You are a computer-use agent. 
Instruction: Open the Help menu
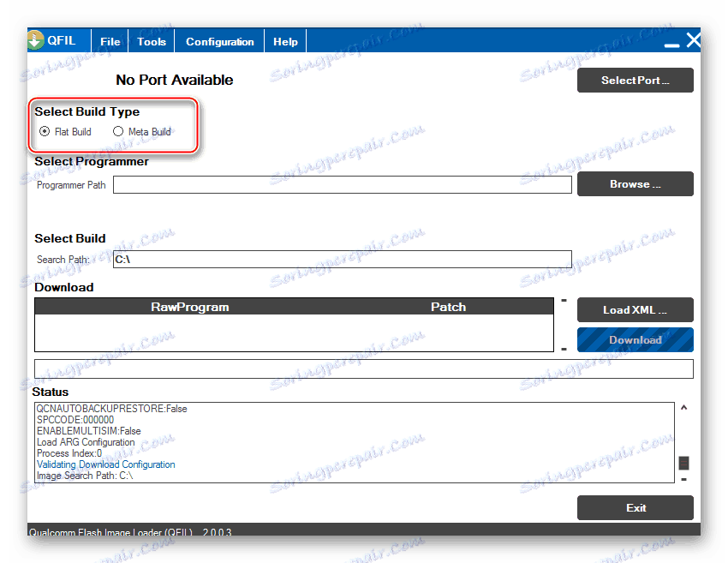(285, 42)
